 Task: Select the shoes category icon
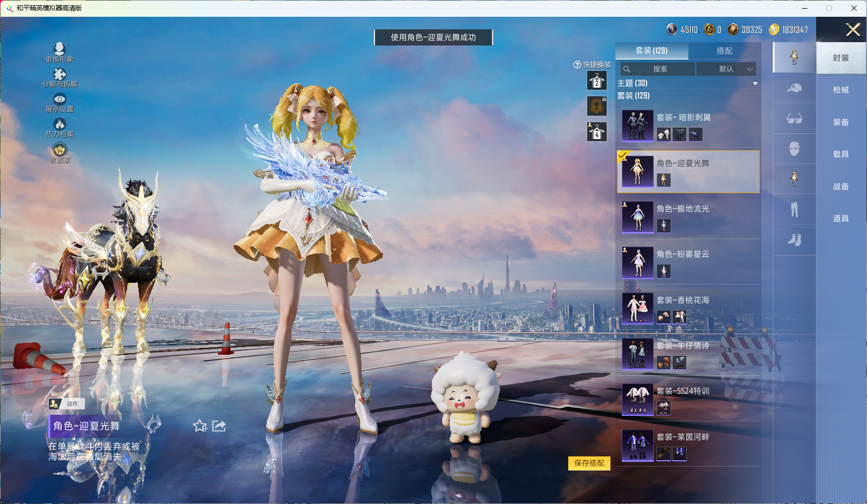[x=794, y=240]
